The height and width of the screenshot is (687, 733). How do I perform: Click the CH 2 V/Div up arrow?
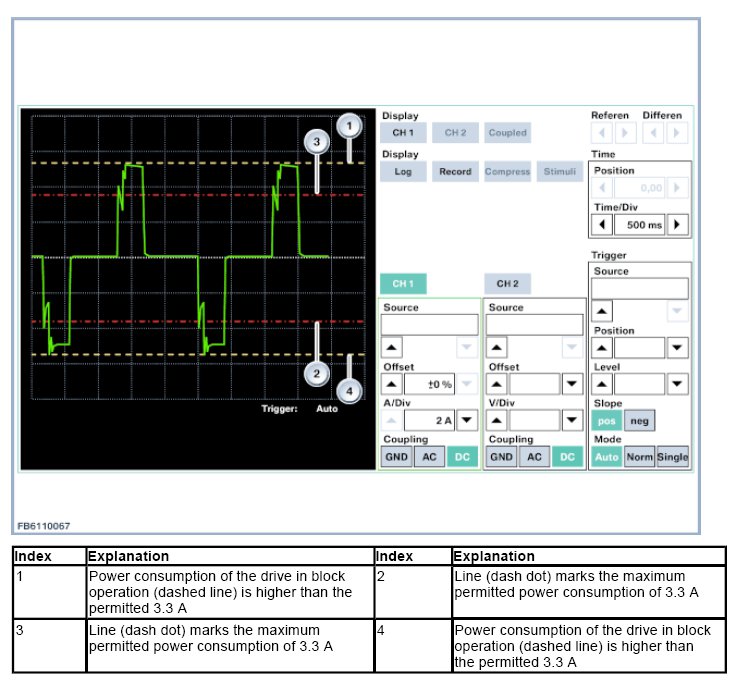pos(497,421)
